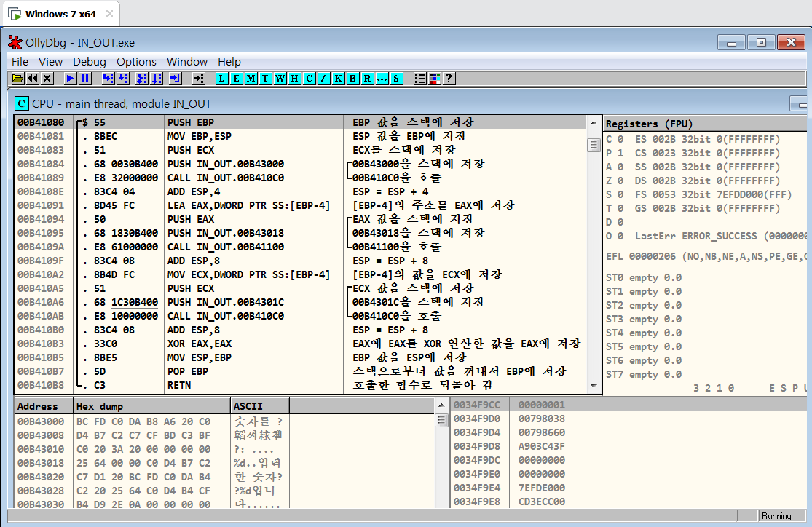
Task: Select the PUSH IN_OUT.00B43000 instruction
Action: click(226, 164)
